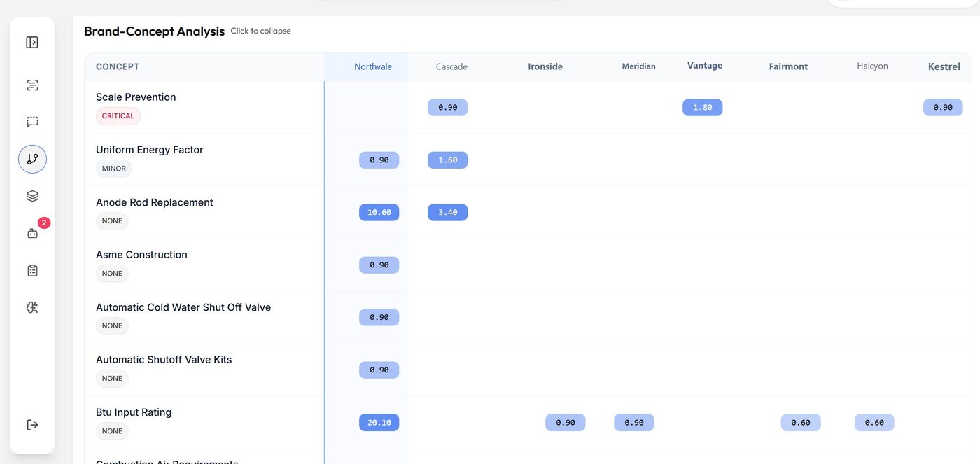Image resolution: width=980 pixels, height=464 pixels.
Task: Open the Asme Construction concept
Action: pyautogui.click(x=141, y=255)
